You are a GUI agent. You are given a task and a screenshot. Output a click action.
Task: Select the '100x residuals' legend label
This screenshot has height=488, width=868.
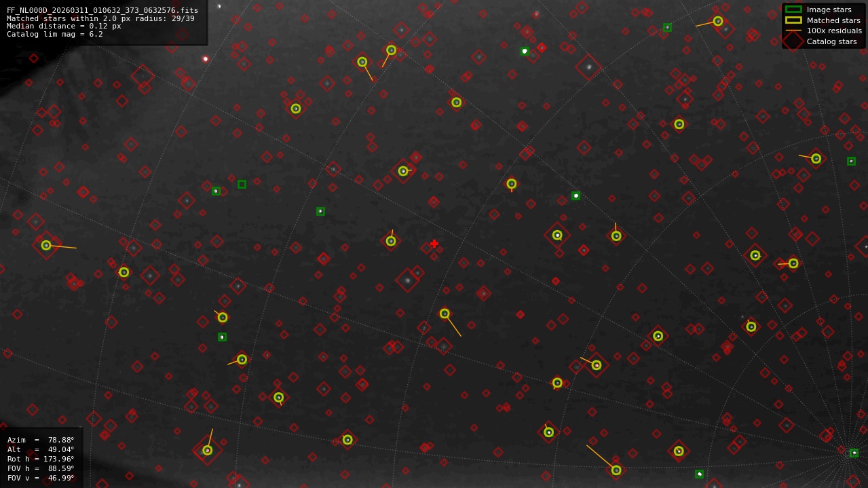coord(834,31)
